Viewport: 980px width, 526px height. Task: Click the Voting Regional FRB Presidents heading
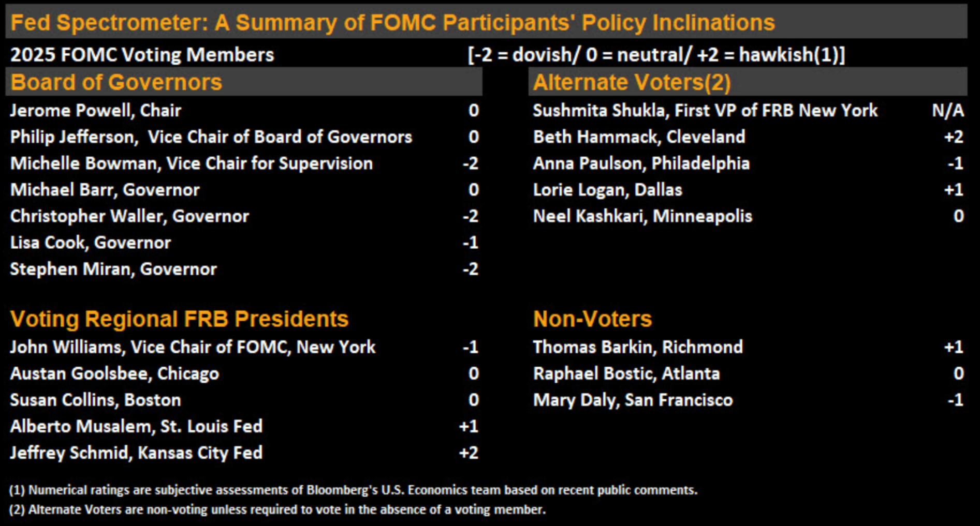(179, 319)
